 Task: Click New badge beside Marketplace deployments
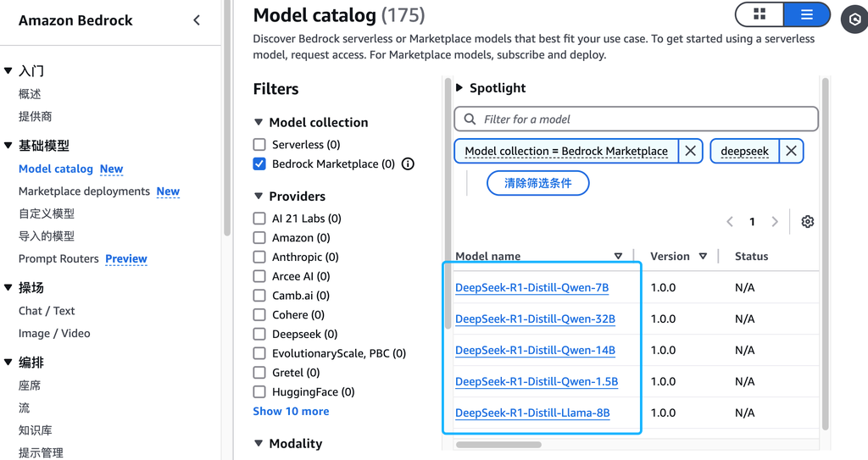[x=168, y=191]
